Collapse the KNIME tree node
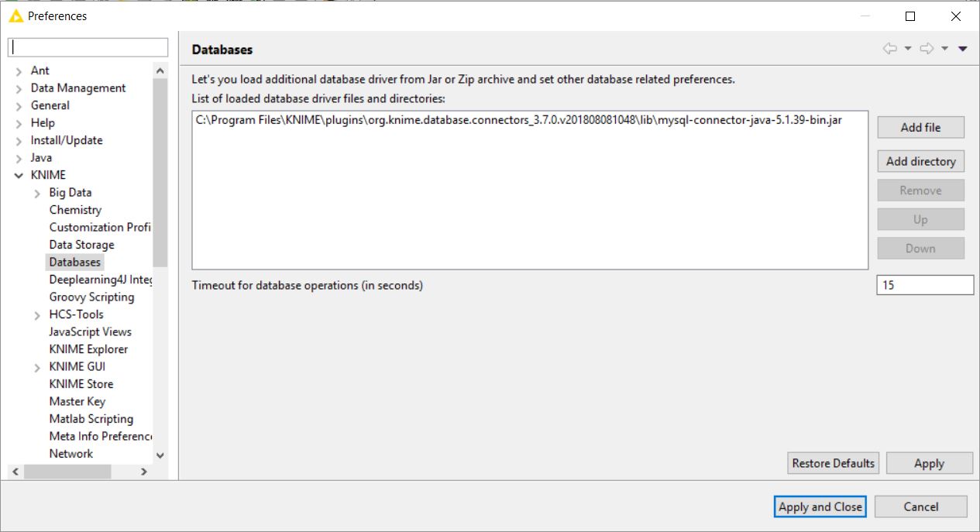 [19, 175]
